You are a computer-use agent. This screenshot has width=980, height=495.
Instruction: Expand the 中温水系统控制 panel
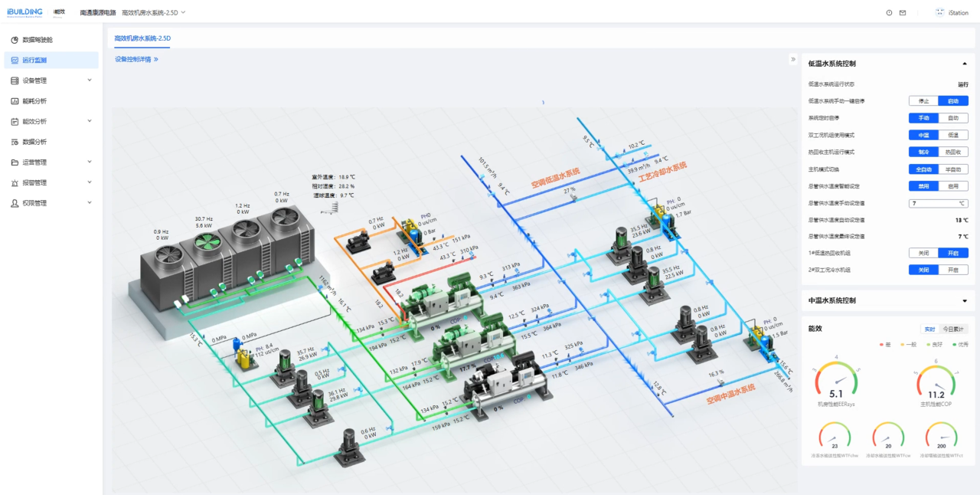point(964,301)
